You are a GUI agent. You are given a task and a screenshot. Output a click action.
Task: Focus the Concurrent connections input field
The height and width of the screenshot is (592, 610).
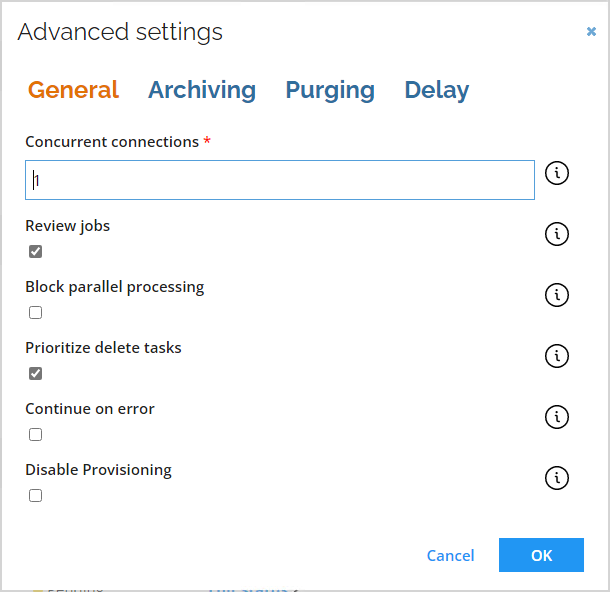(280, 180)
